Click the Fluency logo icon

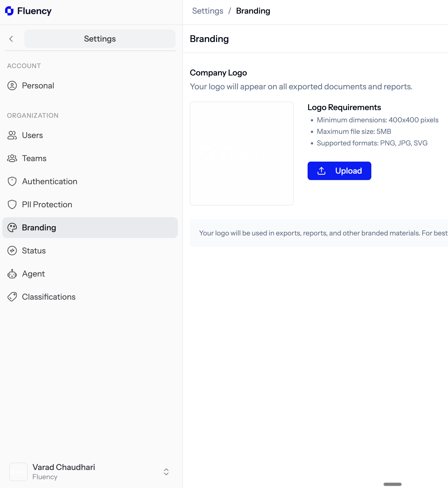(9, 11)
